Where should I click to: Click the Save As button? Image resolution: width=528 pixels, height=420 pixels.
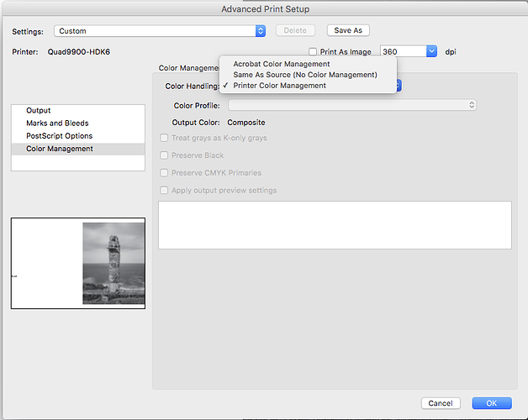[x=348, y=30]
